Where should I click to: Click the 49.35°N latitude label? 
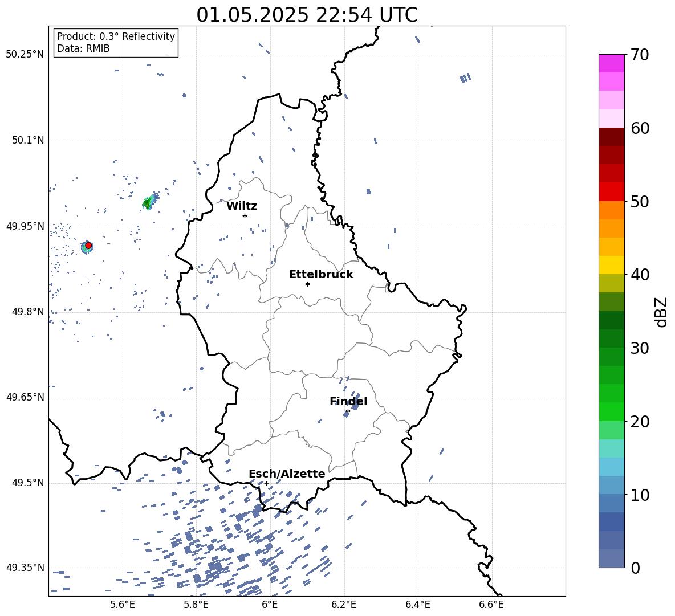coord(25,568)
